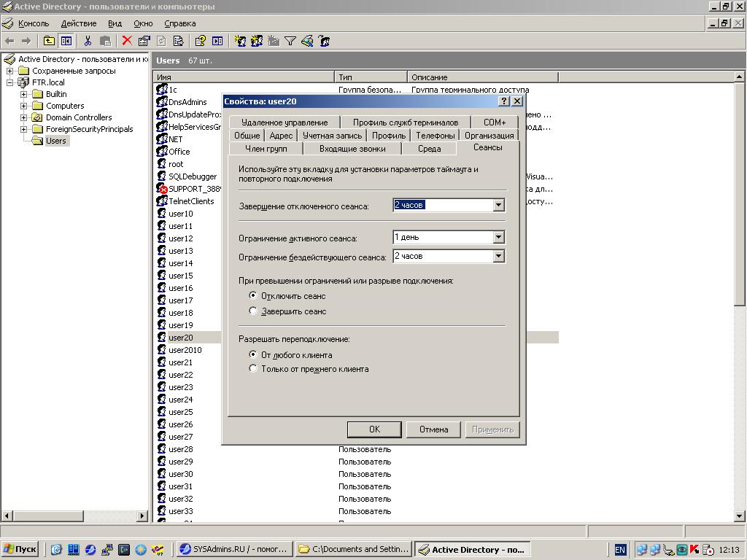Toggle the console tree pane icon
This screenshot has width=747, height=560.
point(66,41)
